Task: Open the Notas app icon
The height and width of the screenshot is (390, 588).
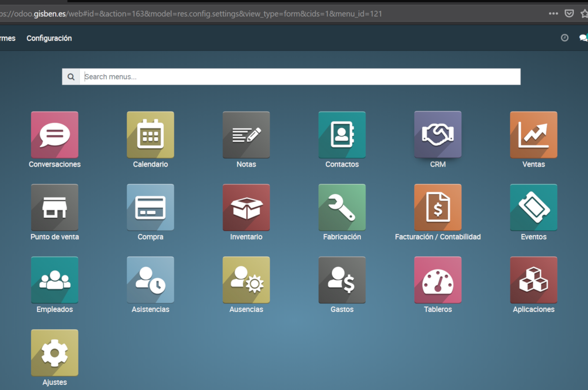Action: click(246, 135)
